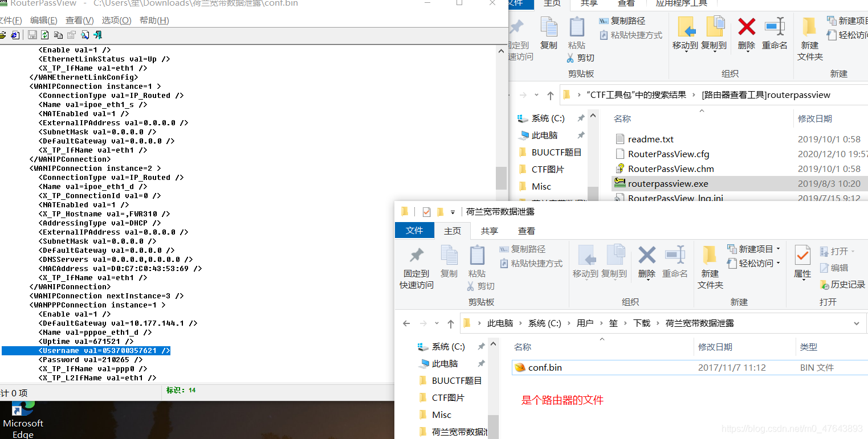
Task: Click 删除 red X in back Explorer ribbon
Action: pyautogui.click(x=747, y=33)
